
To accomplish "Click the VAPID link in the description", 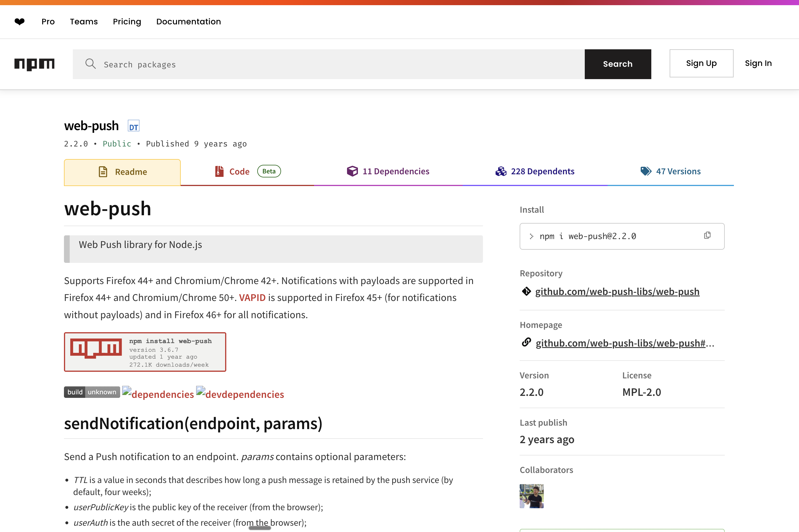I will (x=252, y=298).
